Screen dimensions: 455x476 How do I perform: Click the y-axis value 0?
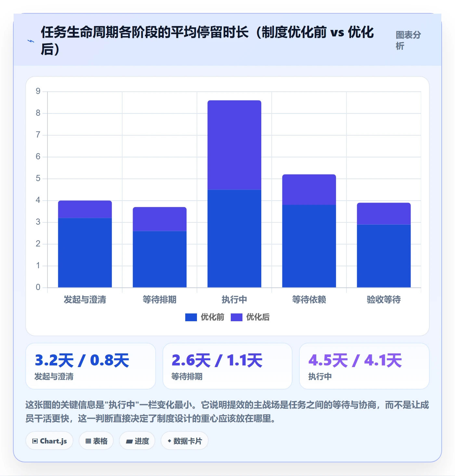click(38, 287)
